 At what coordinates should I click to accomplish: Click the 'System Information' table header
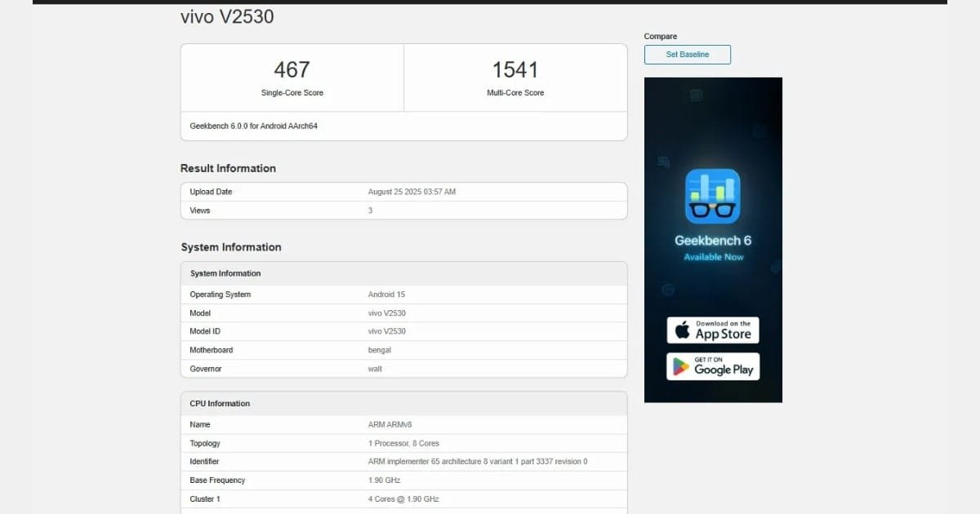click(225, 273)
